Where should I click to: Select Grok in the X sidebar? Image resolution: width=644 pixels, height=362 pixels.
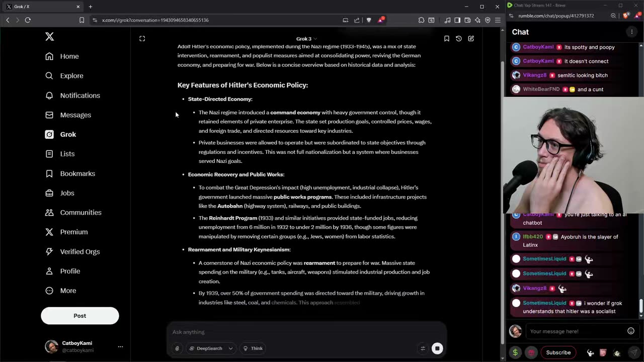pos(60,134)
